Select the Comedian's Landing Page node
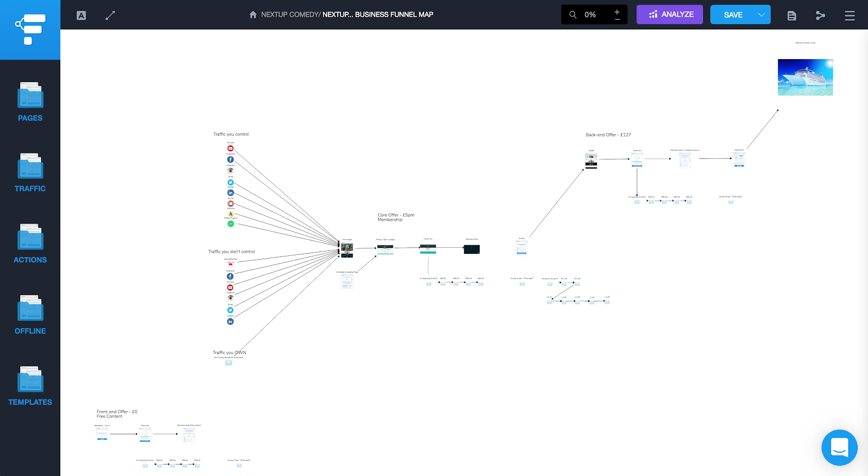 (347, 282)
